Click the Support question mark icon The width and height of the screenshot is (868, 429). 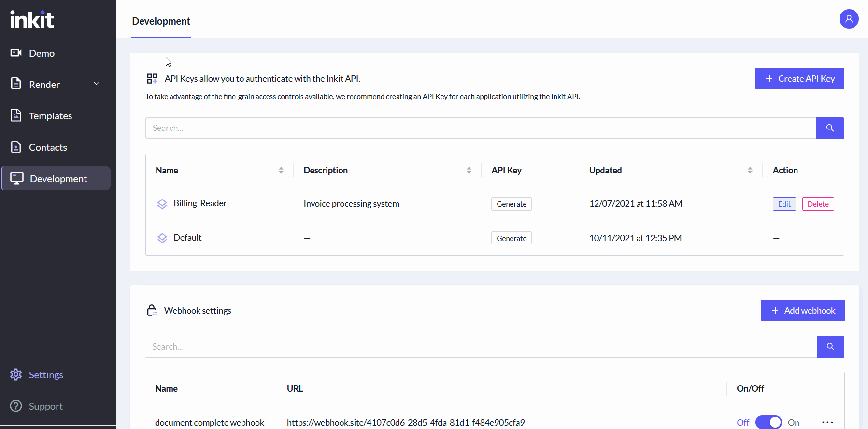16,406
